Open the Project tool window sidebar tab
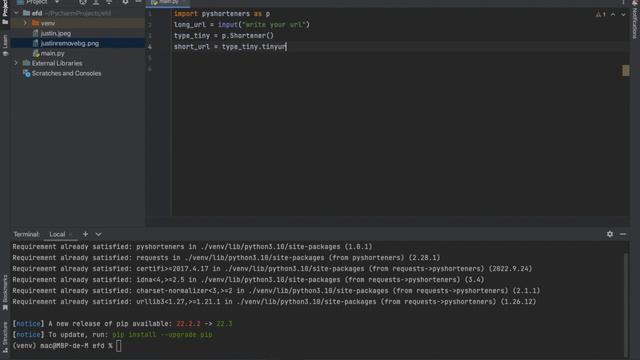This screenshot has width=640, height=360. point(5,12)
